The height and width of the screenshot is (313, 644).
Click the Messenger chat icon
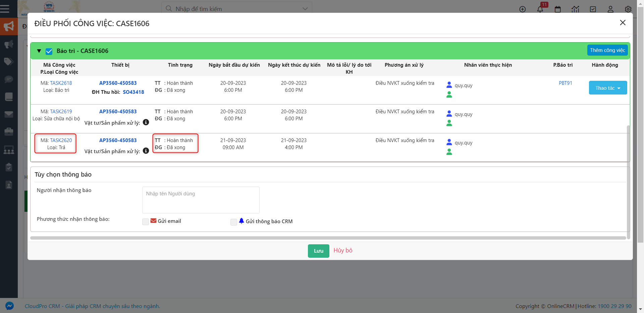click(9, 306)
